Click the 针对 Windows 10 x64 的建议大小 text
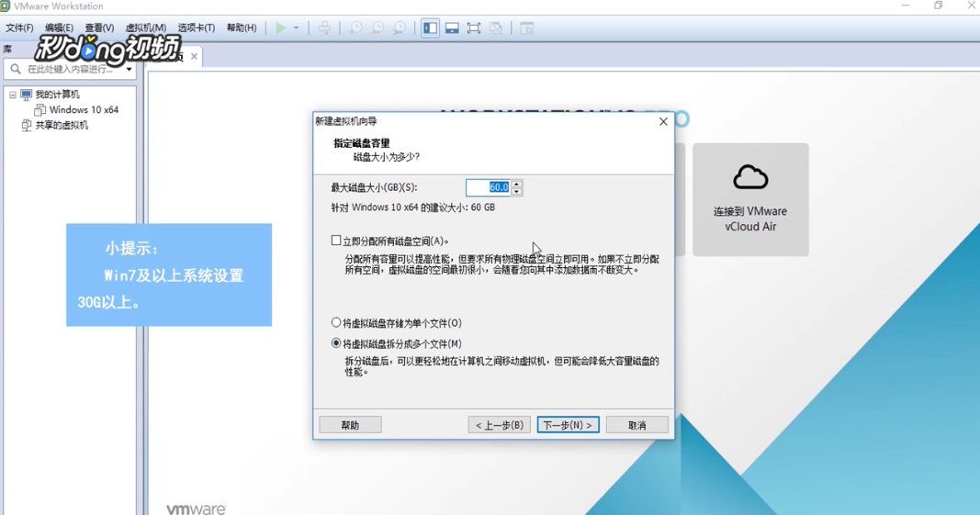 [x=412, y=207]
